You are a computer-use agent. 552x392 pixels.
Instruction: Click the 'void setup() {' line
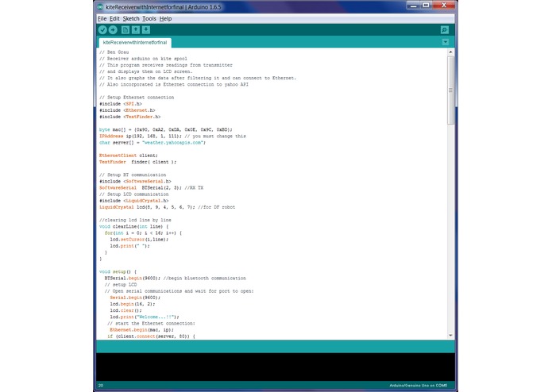[118, 271]
